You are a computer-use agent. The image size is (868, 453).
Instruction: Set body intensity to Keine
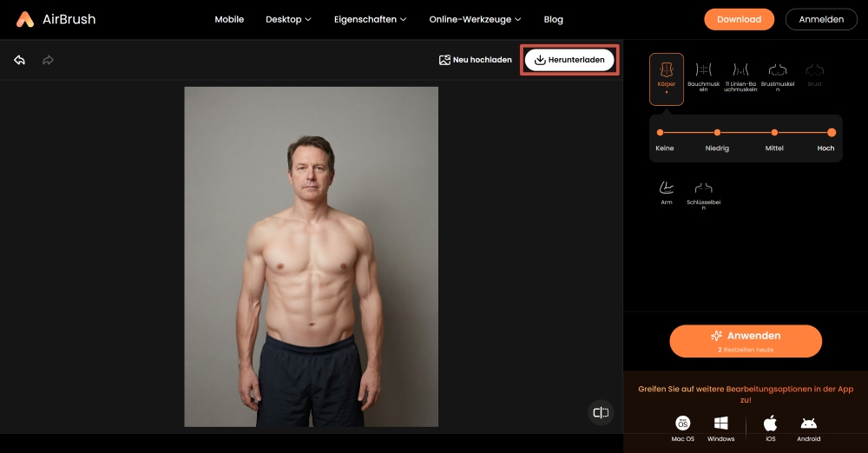660,133
